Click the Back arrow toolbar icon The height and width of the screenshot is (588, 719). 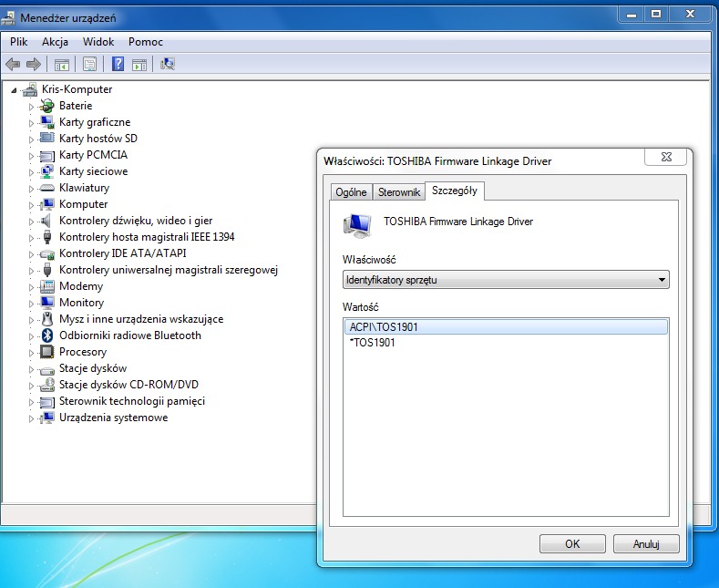click(x=13, y=64)
